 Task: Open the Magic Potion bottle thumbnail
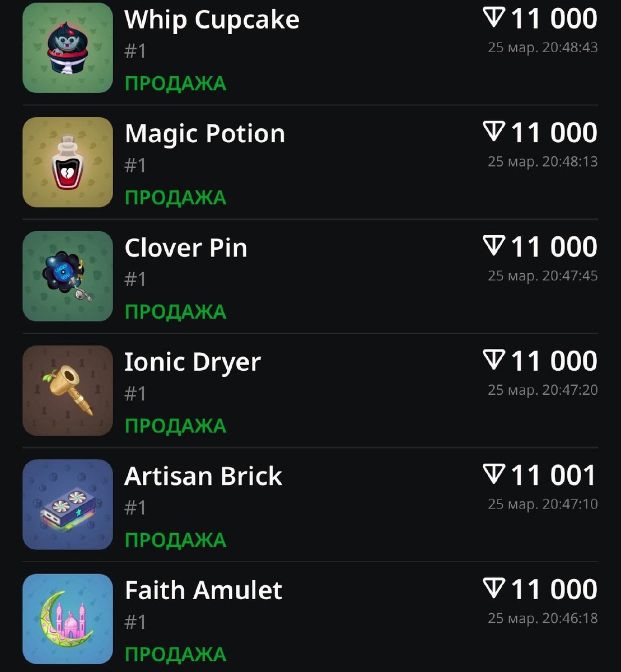pos(68,162)
